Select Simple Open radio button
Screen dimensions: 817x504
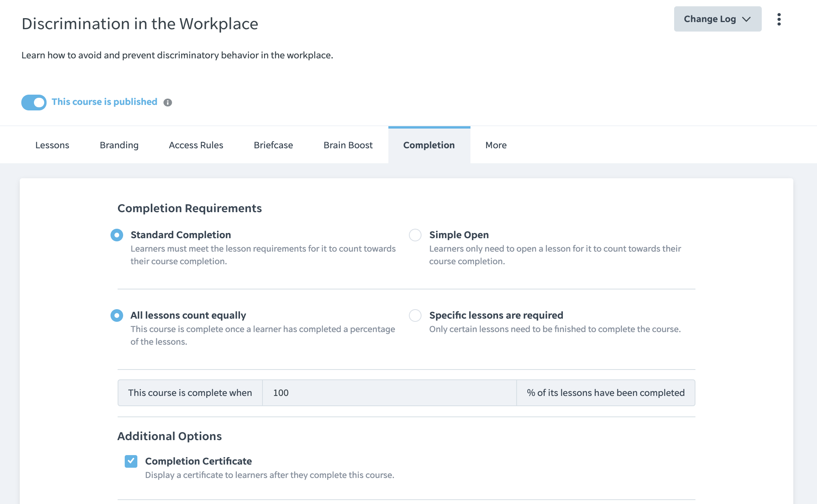click(415, 235)
